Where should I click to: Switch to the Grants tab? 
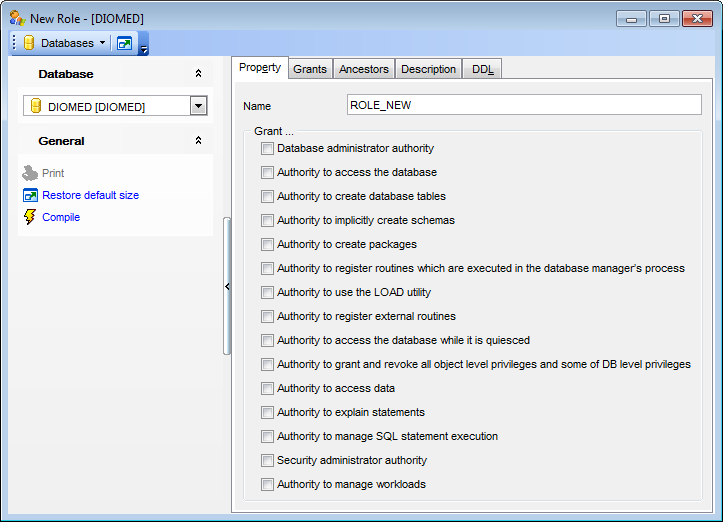[310, 69]
